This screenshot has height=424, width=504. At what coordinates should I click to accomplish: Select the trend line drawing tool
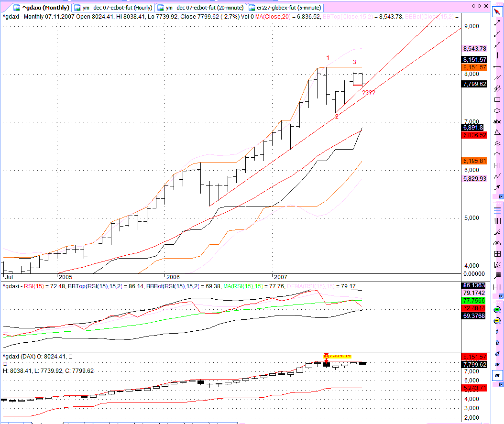tap(497, 23)
